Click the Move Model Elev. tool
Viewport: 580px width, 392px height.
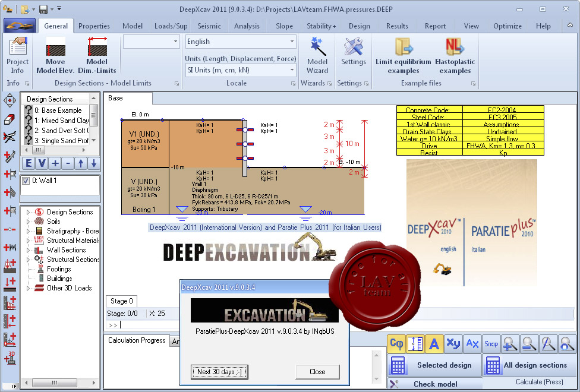[x=55, y=56]
